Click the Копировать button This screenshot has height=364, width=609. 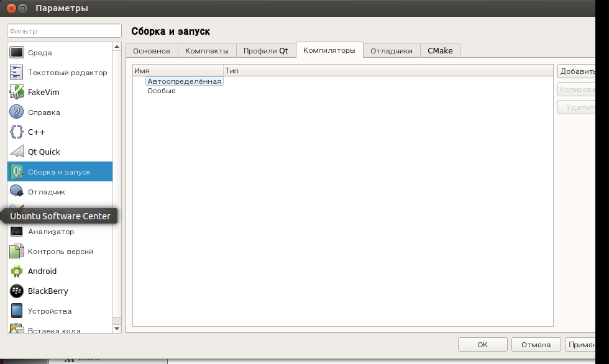pos(577,89)
